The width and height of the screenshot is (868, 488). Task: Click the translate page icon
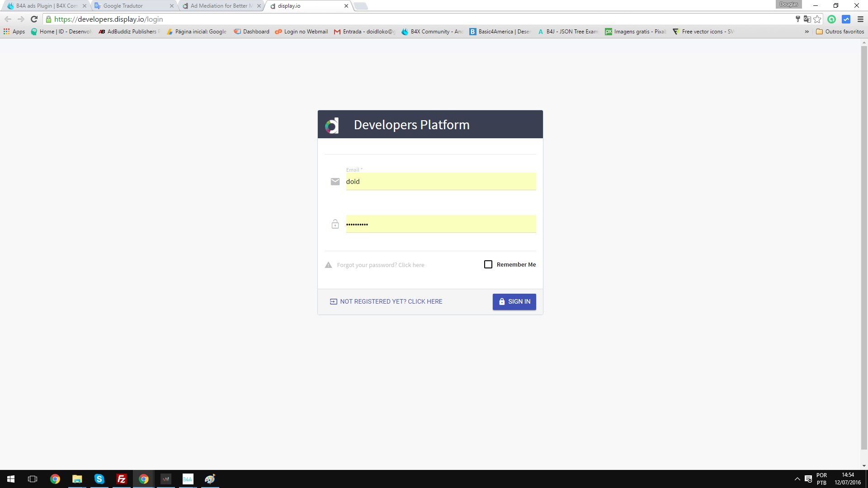coord(807,19)
